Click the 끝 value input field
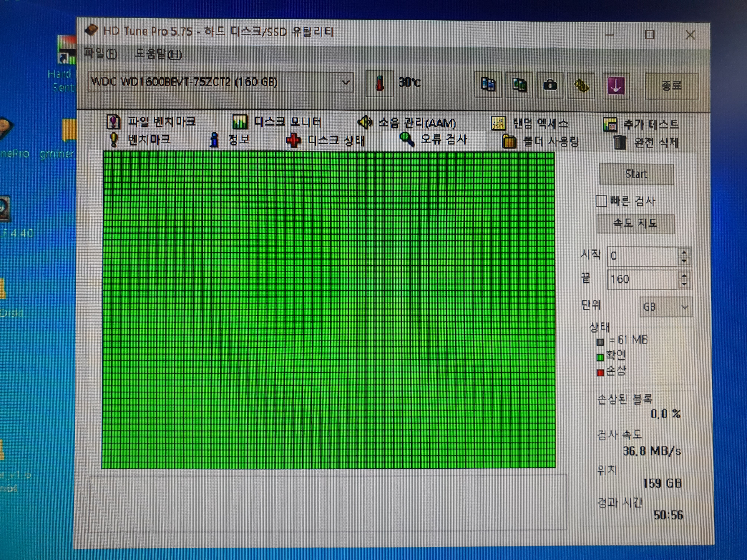This screenshot has width=747, height=560. pyautogui.click(x=642, y=279)
